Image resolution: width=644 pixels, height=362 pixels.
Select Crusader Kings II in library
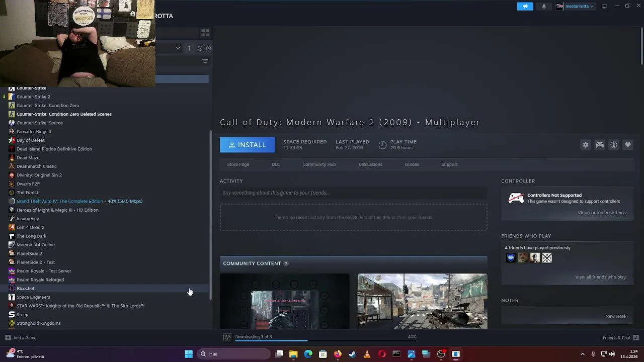tap(34, 132)
